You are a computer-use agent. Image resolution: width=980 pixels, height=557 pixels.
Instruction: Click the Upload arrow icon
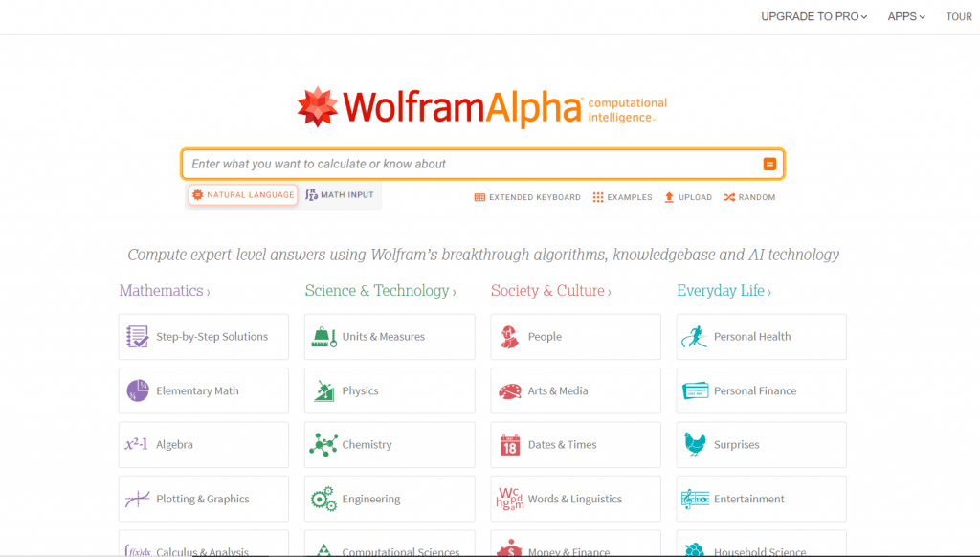click(669, 197)
